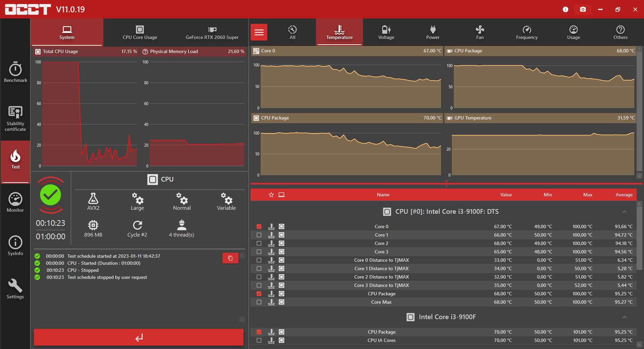
Task: Click the green checkmark test status indicator
Action: [x=51, y=195]
